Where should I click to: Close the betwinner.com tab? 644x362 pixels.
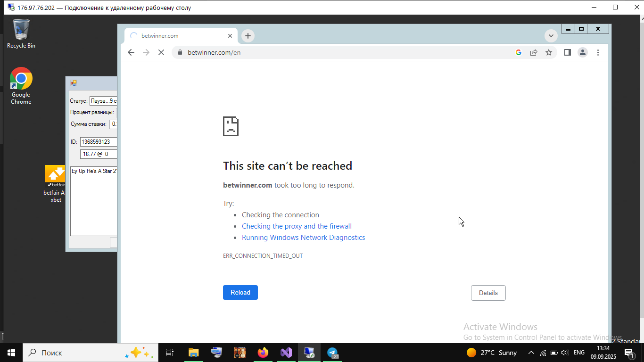pyautogui.click(x=230, y=36)
